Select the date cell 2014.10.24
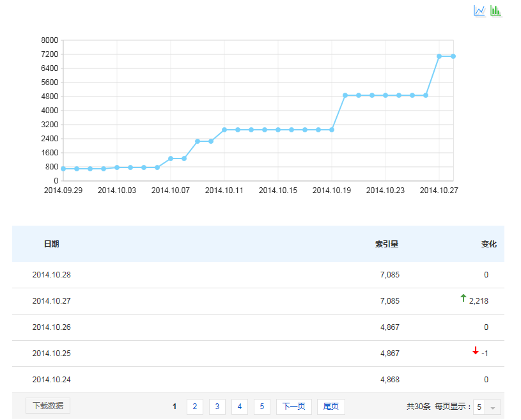Image resolution: width=521 pixels, height=420 pixels. (52, 380)
